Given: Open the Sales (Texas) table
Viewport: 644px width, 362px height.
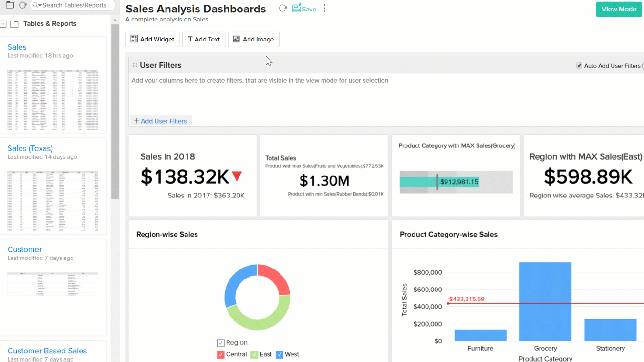Looking at the screenshot, I should (x=30, y=148).
